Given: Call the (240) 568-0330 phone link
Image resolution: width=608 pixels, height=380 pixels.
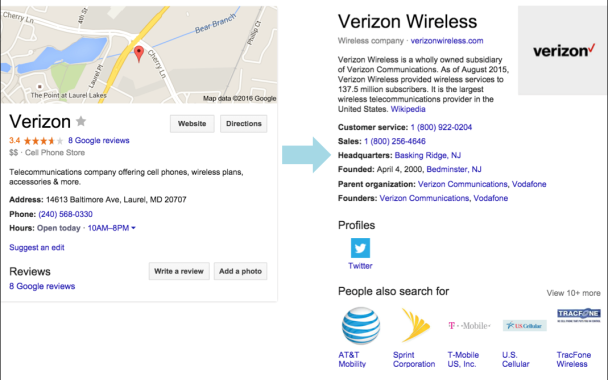Looking at the screenshot, I should pyautogui.click(x=66, y=214).
